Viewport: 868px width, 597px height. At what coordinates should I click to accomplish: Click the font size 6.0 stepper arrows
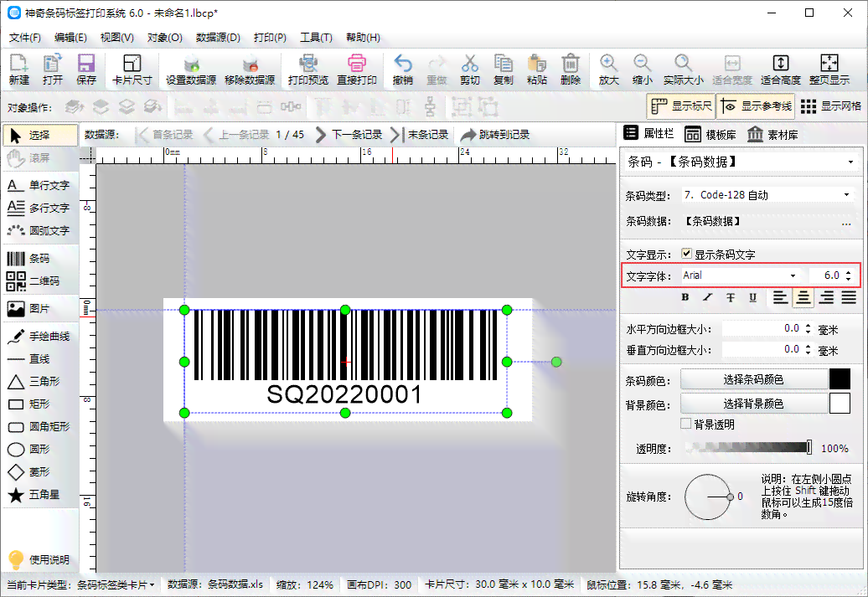pos(848,275)
